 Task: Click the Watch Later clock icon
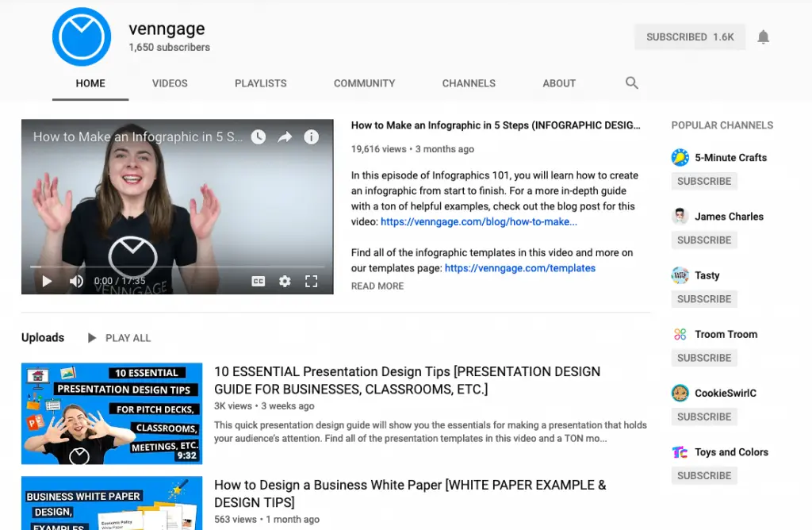click(259, 136)
